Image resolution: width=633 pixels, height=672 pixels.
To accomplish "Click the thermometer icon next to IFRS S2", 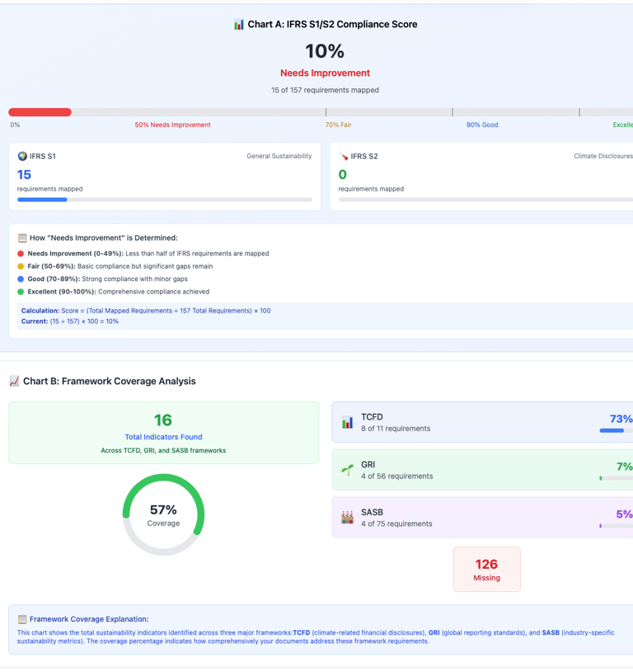I will (x=344, y=156).
